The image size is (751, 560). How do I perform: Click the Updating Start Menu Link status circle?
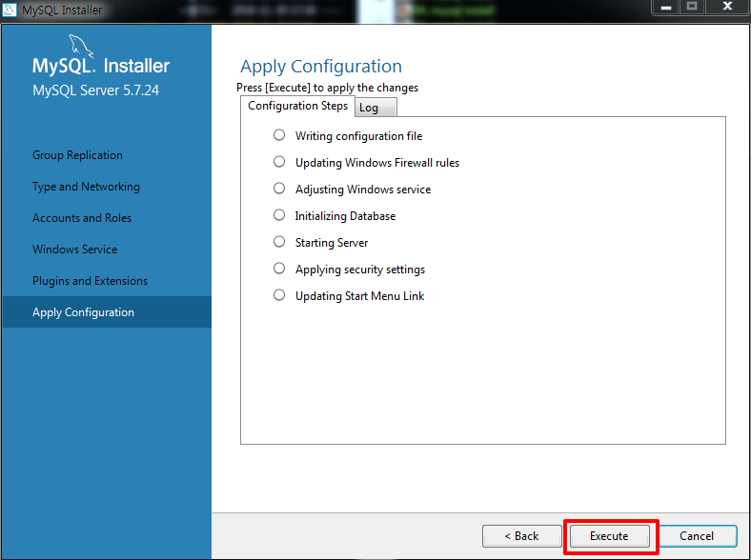279,295
